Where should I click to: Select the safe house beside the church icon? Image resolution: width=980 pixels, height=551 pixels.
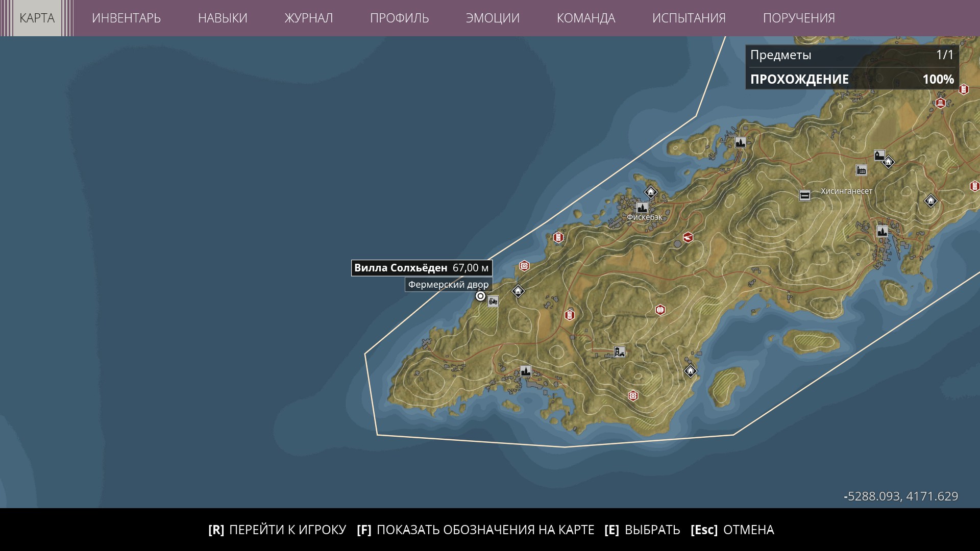coord(889,162)
